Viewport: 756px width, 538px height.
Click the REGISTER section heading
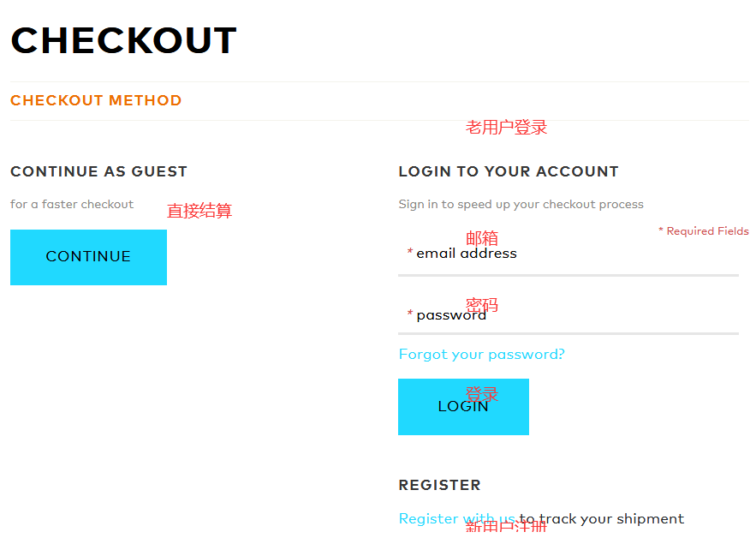tap(439, 486)
